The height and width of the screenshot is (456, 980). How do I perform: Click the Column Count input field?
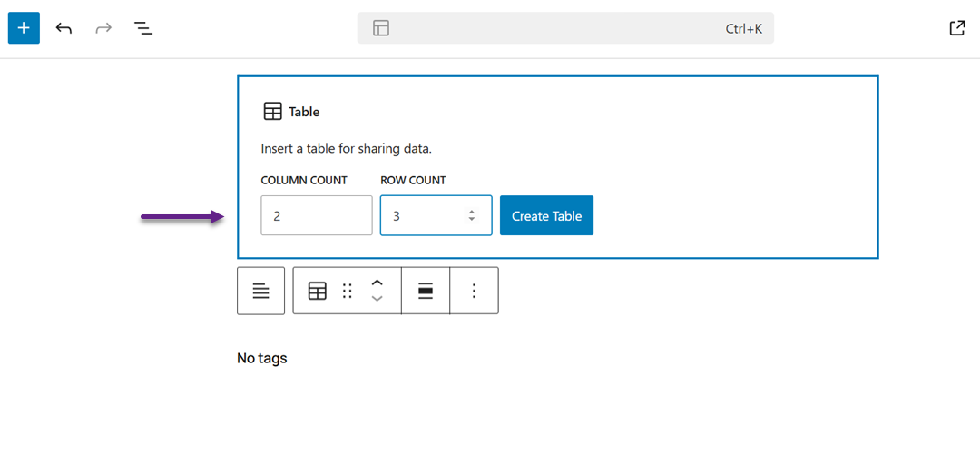316,216
